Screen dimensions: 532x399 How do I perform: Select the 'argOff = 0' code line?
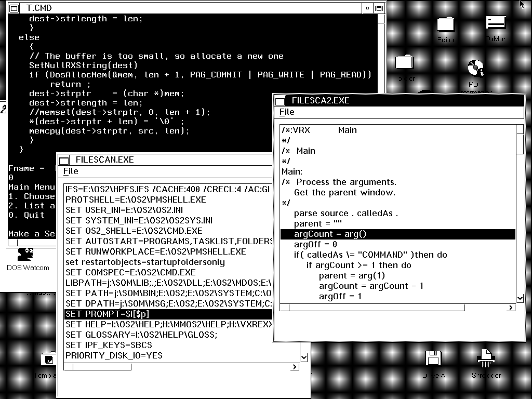click(315, 244)
